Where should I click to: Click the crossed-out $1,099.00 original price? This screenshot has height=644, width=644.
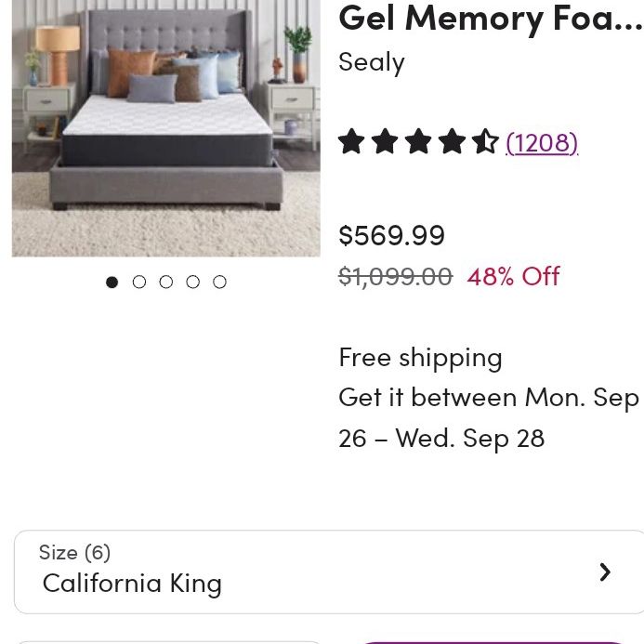coord(396,276)
